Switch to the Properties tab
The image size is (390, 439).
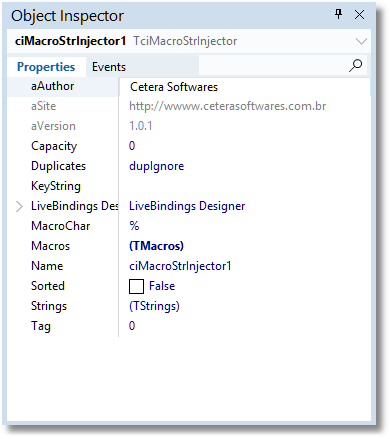(46, 67)
